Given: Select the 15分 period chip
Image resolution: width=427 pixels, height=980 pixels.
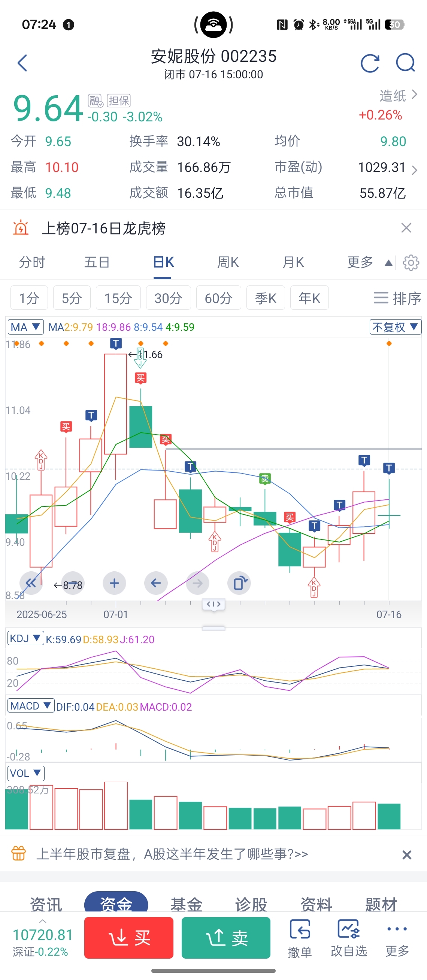Looking at the screenshot, I should click(118, 298).
